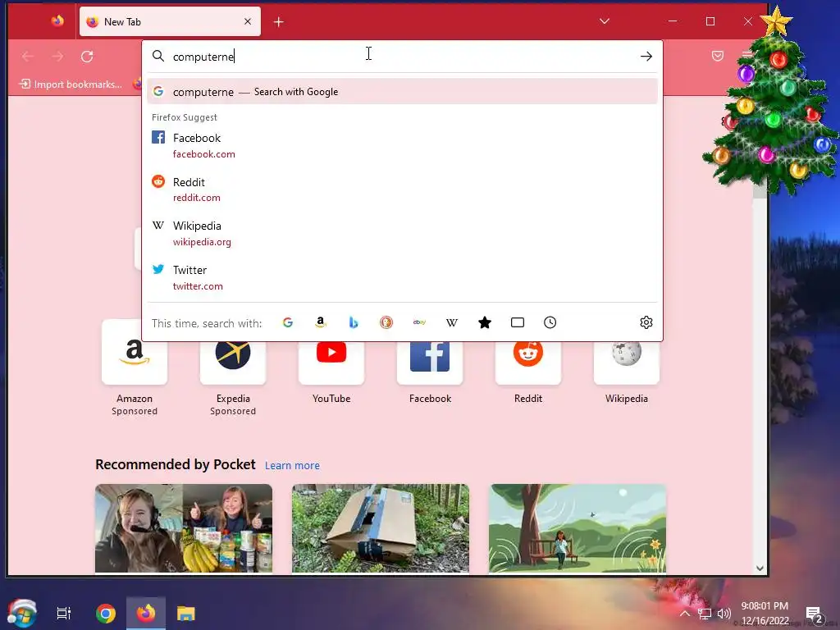
Task: Select Twitter suggestion twitter.com
Action: point(402,277)
